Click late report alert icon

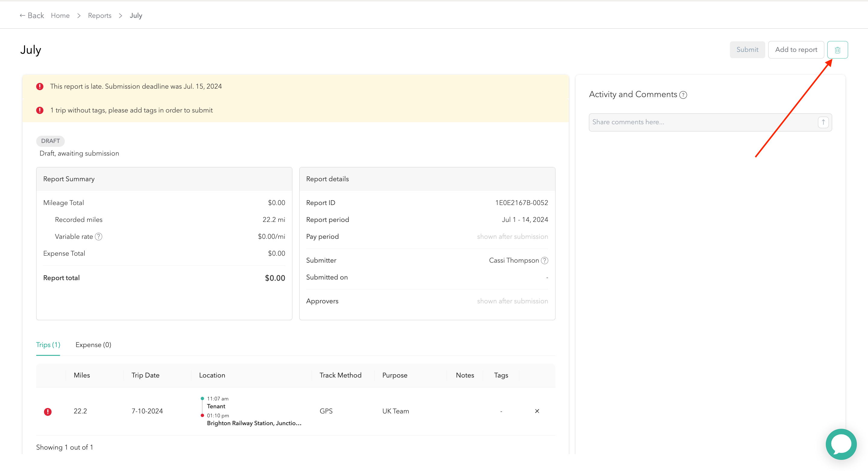pyautogui.click(x=40, y=87)
